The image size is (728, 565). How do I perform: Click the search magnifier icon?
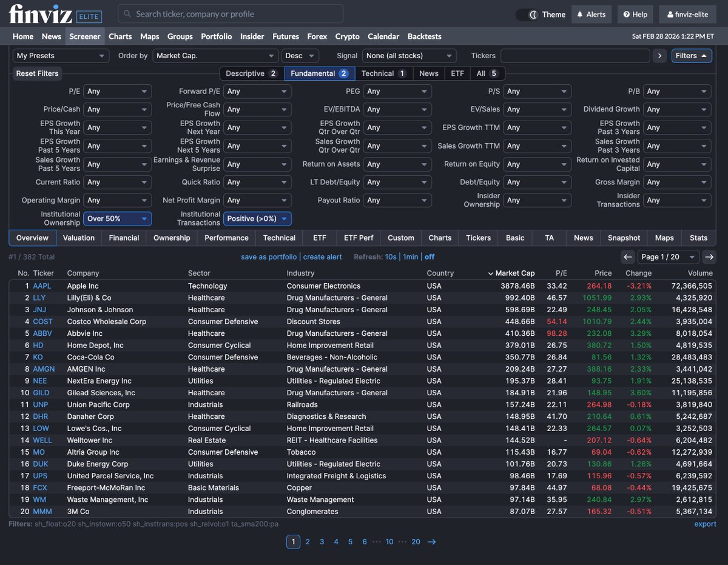pyautogui.click(x=127, y=14)
